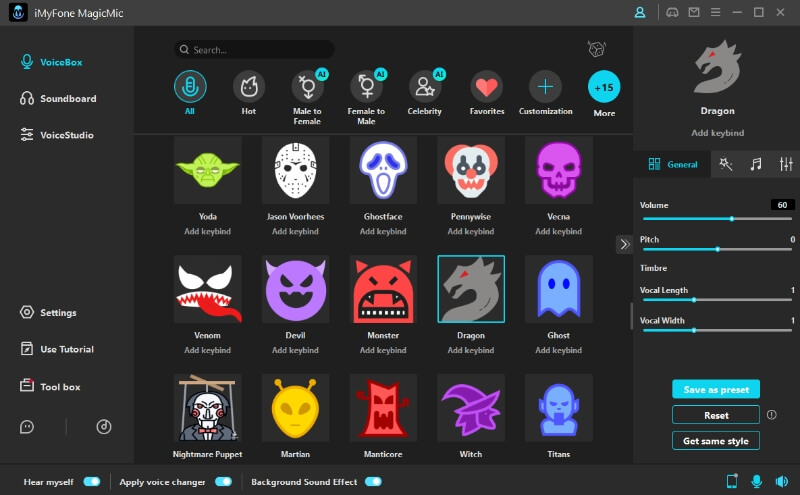Click the info icon next to Reset
Screen dimensions: 800x495
click(771, 415)
